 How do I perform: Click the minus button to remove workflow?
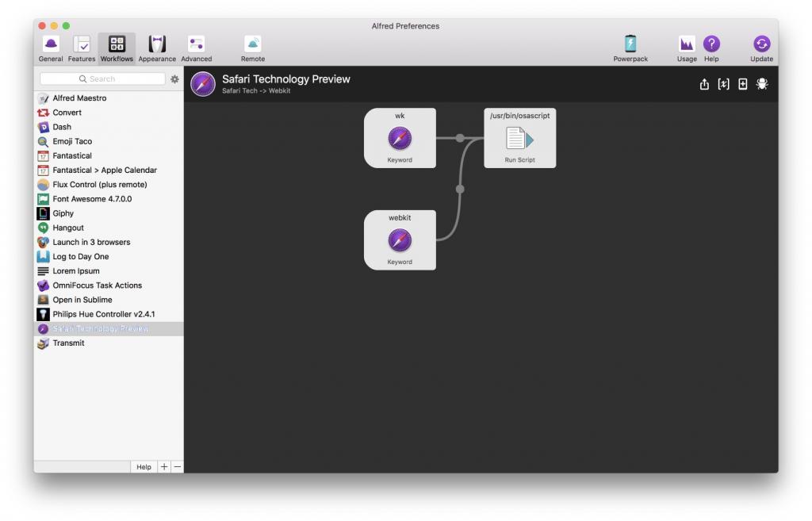point(177,467)
